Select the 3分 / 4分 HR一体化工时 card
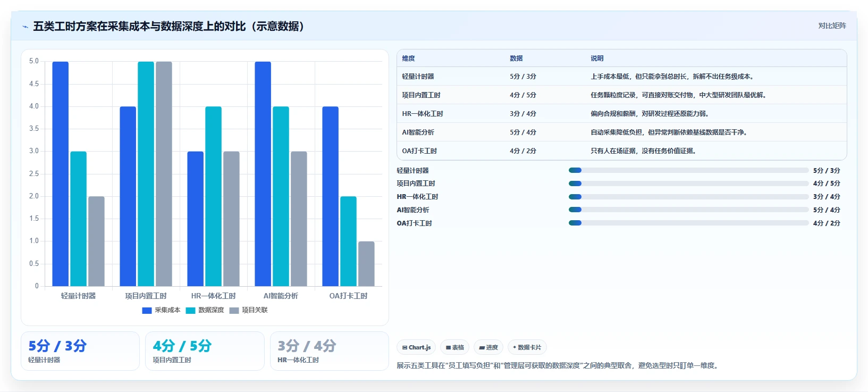 [330, 351]
